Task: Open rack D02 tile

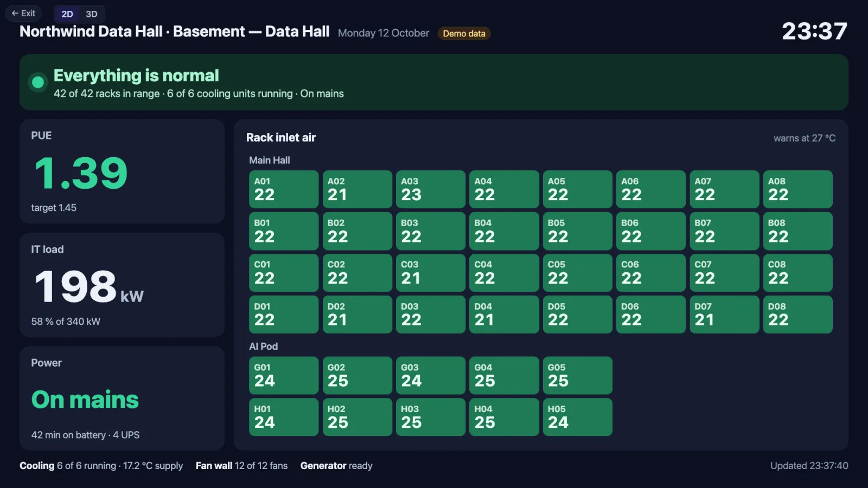Action: point(357,314)
